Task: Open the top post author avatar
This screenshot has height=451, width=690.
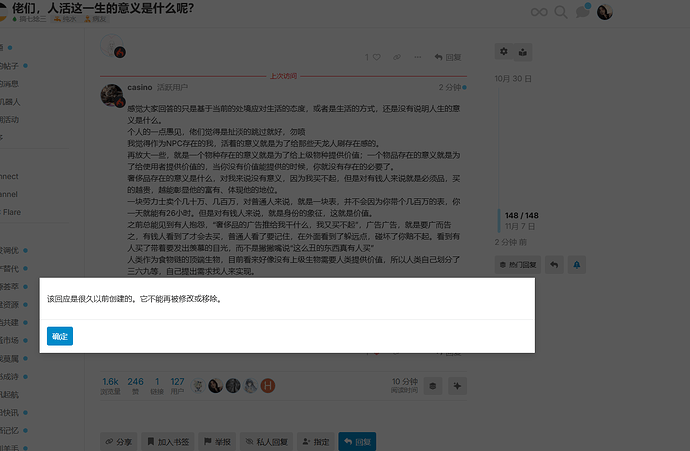Action: [112, 46]
